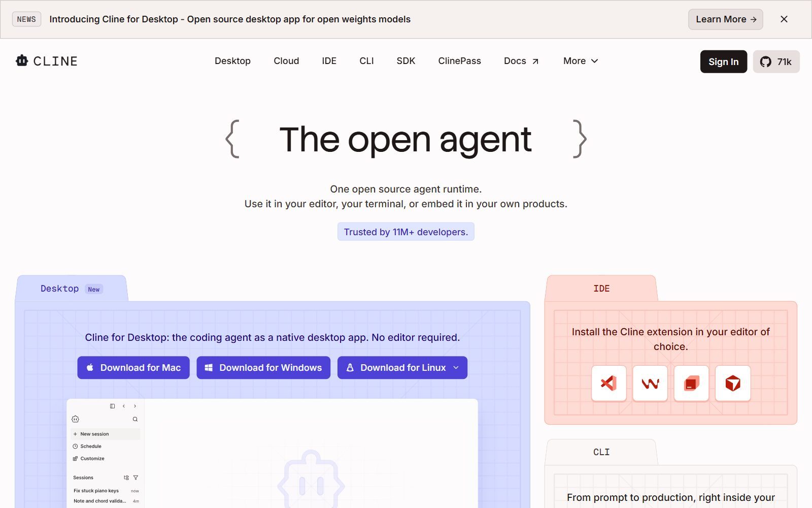
Task: Click forward arrow in app preview
Action: pos(135,406)
